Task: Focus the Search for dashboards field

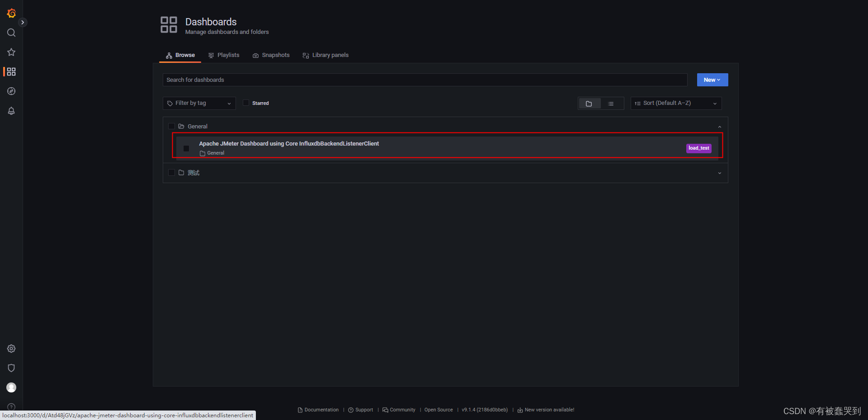Action: [425, 80]
